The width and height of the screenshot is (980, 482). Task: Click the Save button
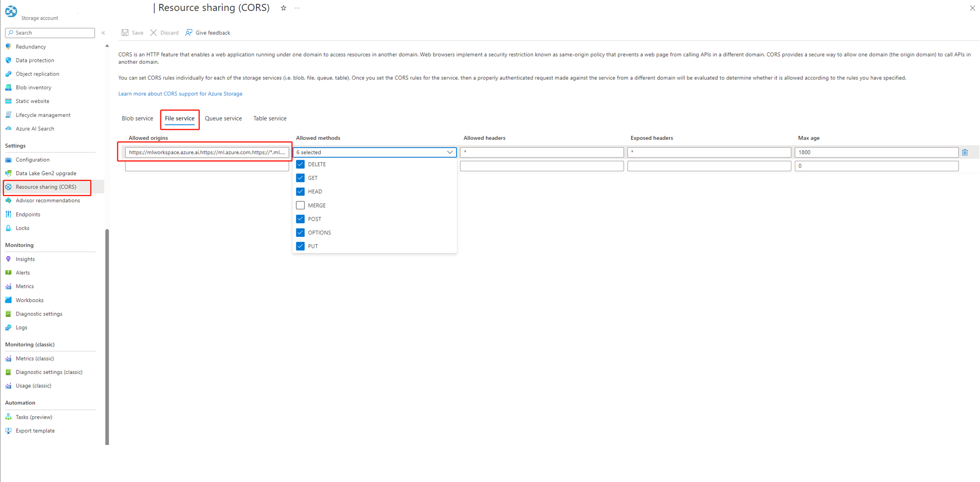(x=133, y=33)
